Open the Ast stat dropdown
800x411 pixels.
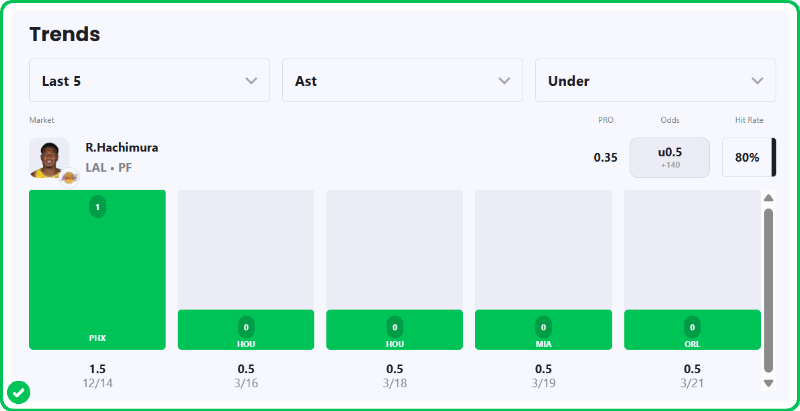point(402,80)
